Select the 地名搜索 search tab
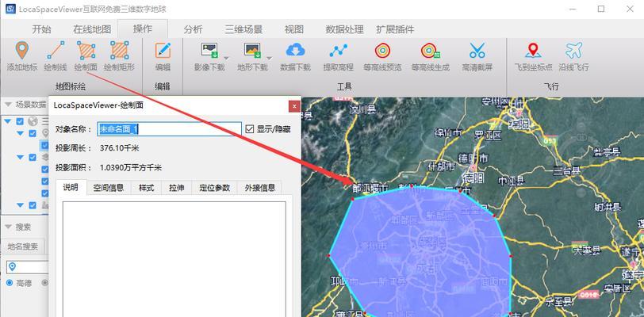The image size is (644, 317). point(22,246)
